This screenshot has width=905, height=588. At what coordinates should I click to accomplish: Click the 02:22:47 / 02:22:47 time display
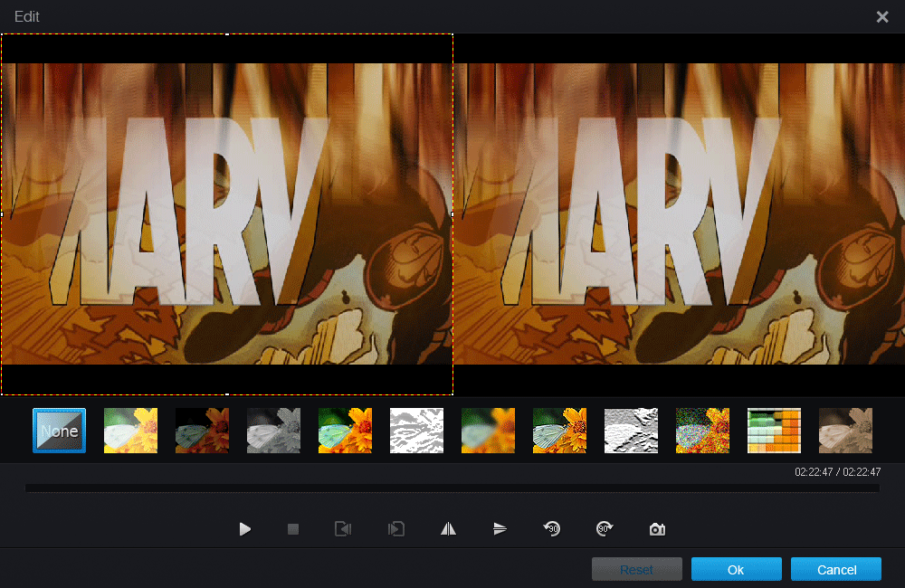point(837,472)
